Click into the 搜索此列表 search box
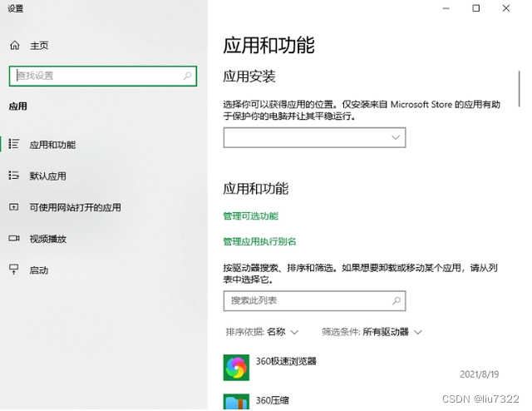The height and width of the screenshot is (411, 532). tap(314, 300)
